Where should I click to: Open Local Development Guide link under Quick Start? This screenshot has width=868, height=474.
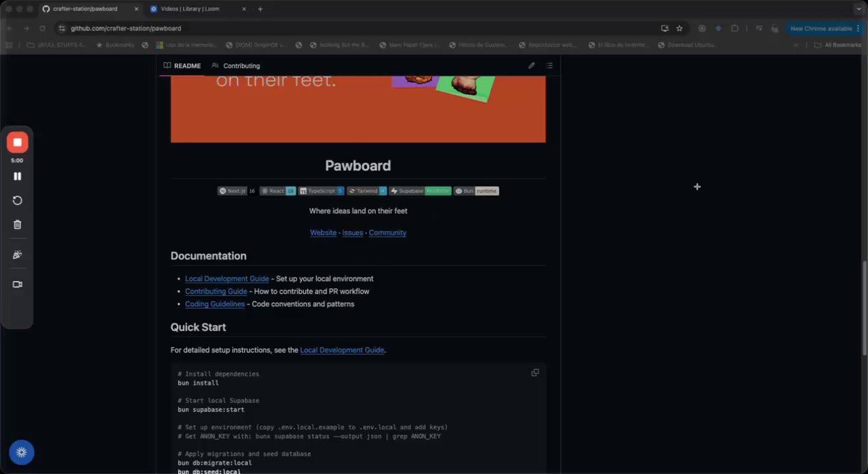click(x=342, y=351)
